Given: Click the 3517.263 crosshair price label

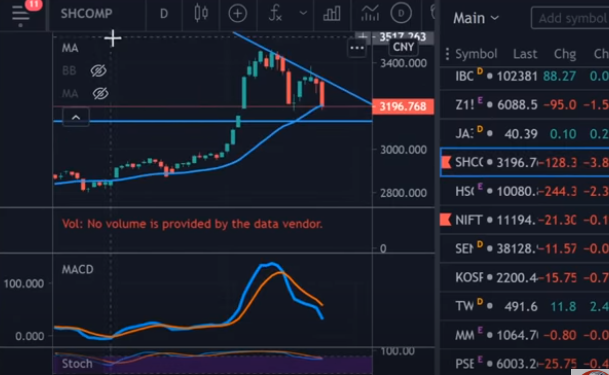Looking at the screenshot, I should tap(402, 37).
